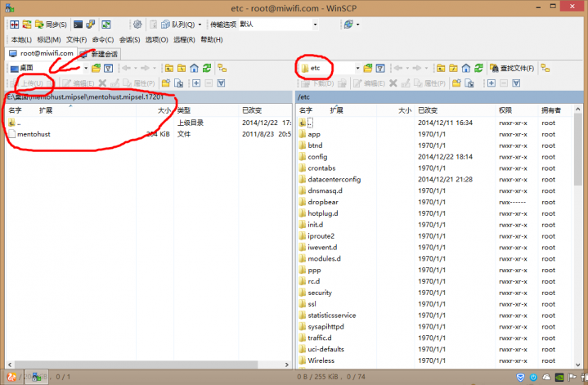
Task: Open the 命令(C) menu
Action: [x=103, y=40]
